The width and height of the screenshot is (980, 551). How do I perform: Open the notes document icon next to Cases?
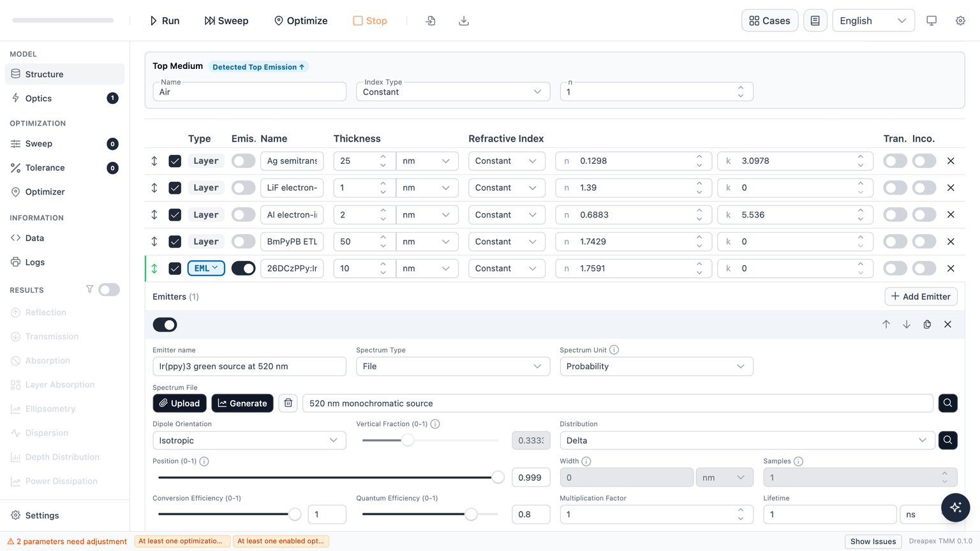coord(815,20)
